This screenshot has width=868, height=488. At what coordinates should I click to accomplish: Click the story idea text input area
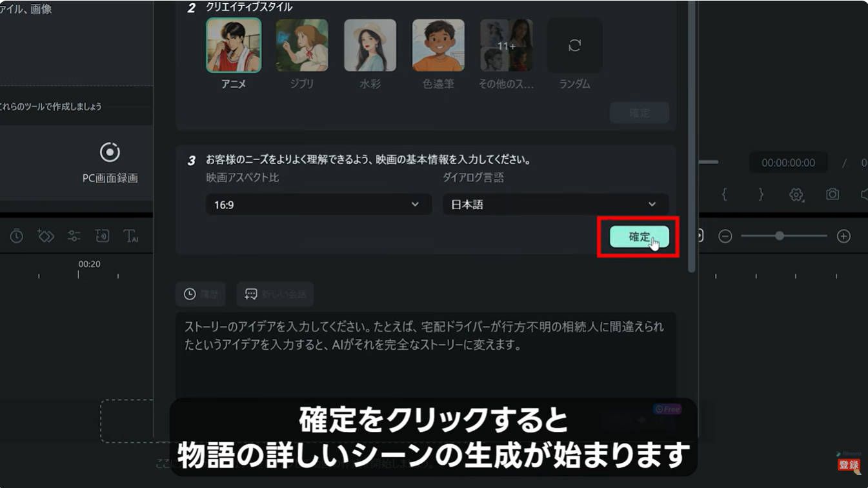coord(426,355)
